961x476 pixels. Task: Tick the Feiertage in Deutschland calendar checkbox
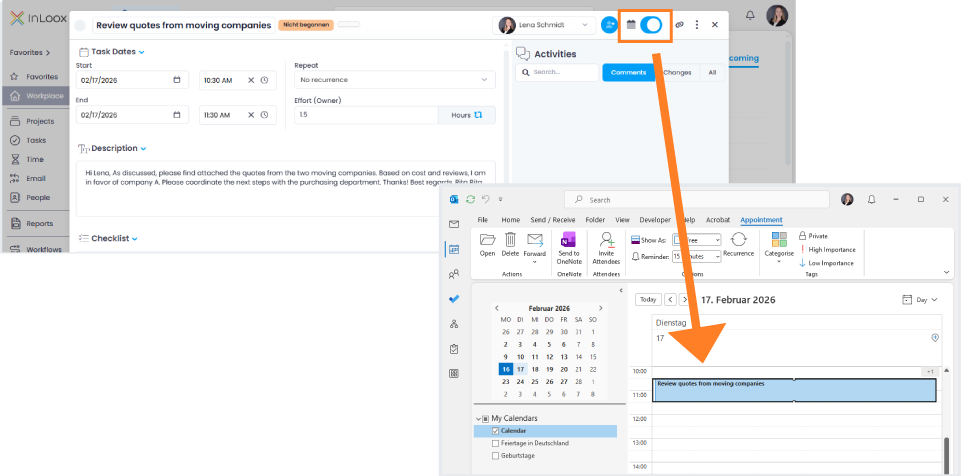[x=496, y=443]
